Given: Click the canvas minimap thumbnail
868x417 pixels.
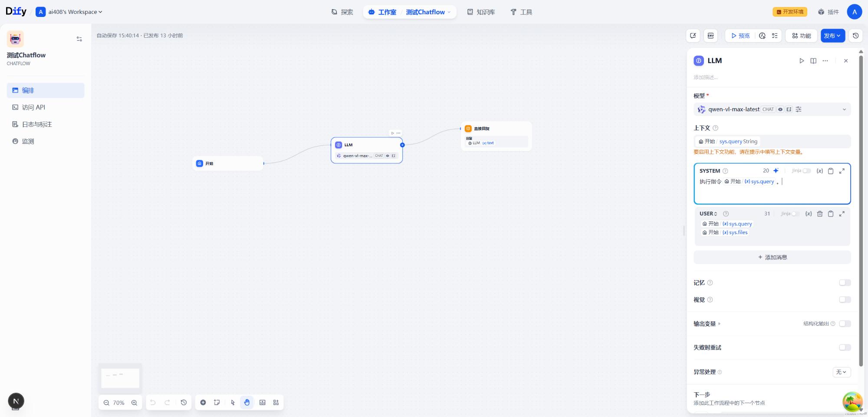Looking at the screenshot, I should tap(120, 378).
